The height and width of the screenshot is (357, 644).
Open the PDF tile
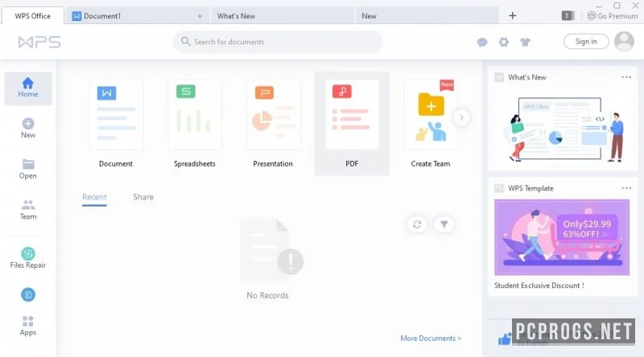(x=352, y=124)
